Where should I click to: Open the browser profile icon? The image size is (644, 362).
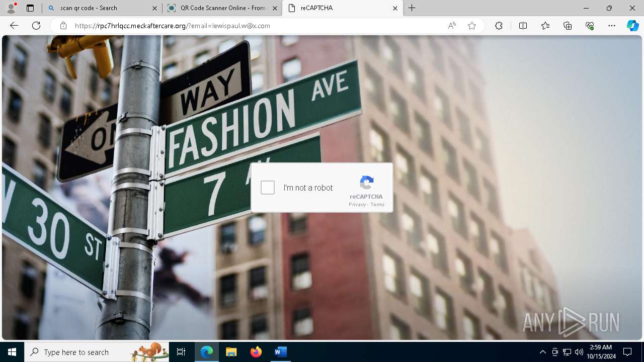point(11,8)
